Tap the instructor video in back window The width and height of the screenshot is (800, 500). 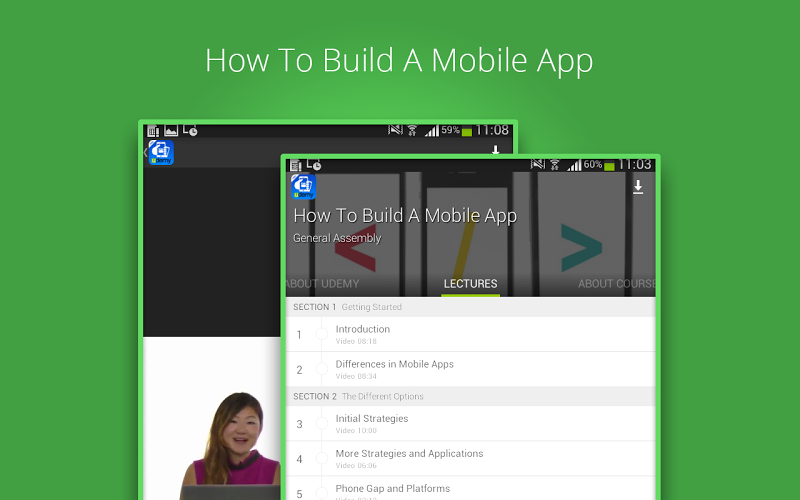point(212,416)
